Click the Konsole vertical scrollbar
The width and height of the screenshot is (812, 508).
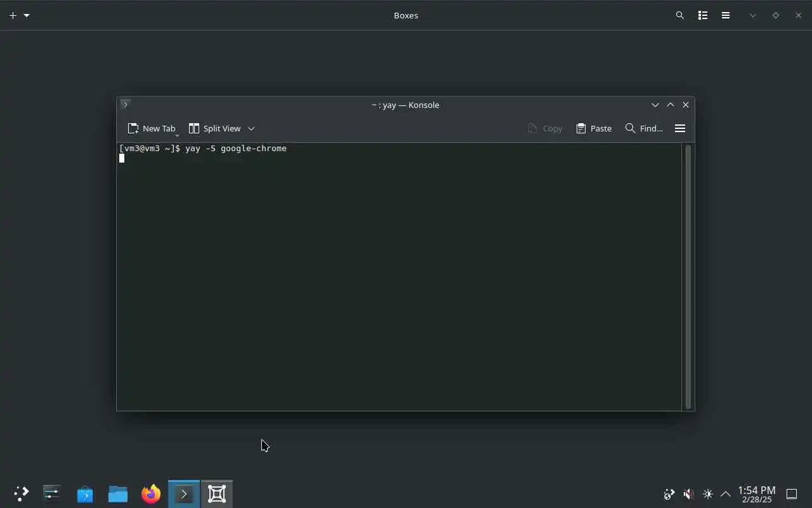688,276
